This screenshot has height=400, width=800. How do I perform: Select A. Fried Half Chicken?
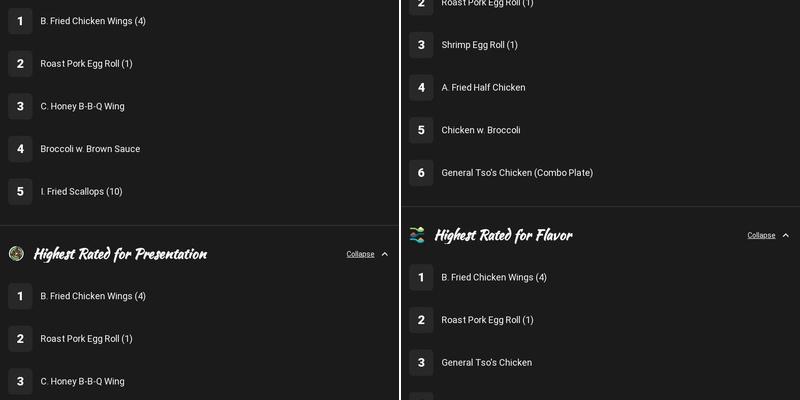pos(483,88)
